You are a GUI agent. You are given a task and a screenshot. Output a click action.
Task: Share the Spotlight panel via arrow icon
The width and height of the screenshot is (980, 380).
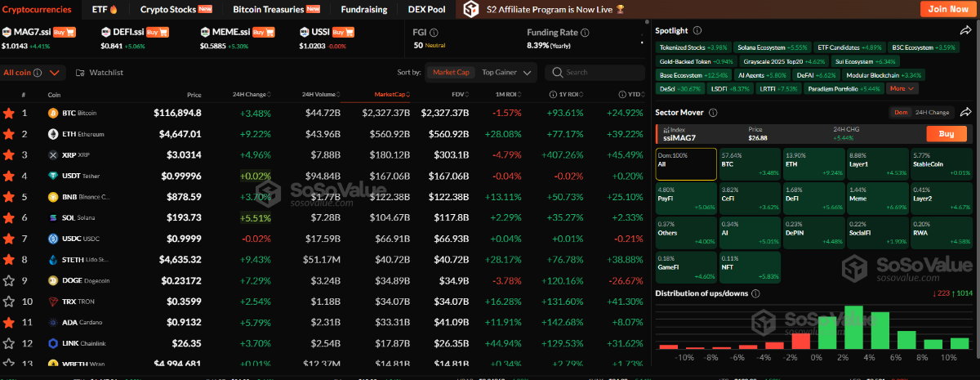(965, 30)
